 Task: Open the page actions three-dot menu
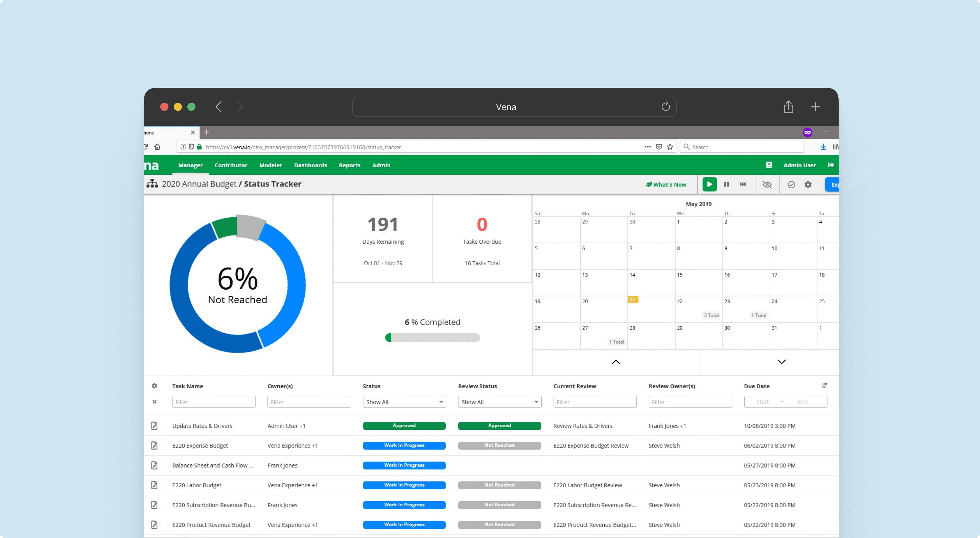648,147
